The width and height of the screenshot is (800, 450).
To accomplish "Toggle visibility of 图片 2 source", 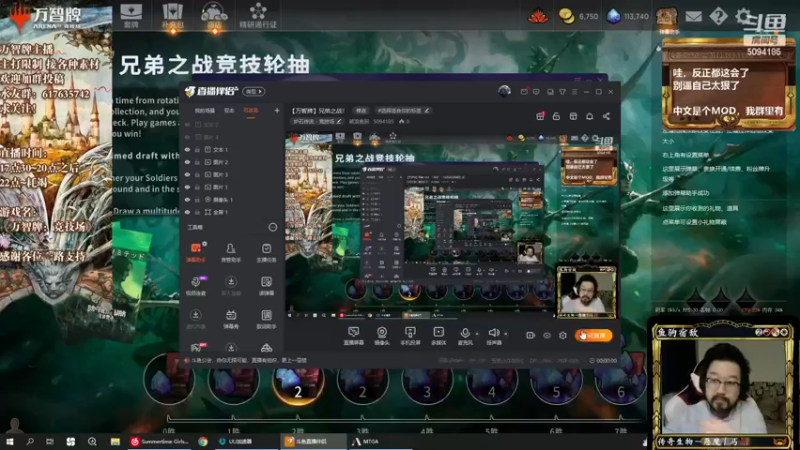I will 187,162.
